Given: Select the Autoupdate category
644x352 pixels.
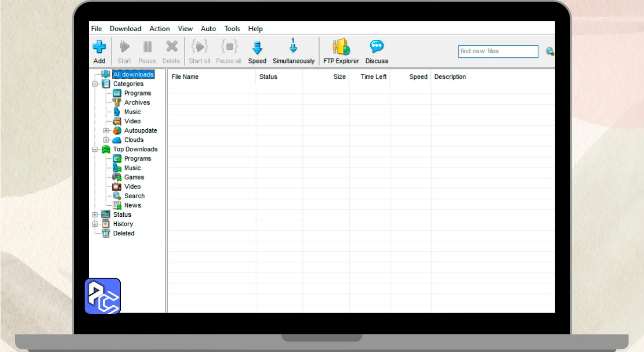Looking at the screenshot, I should (141, 130).
